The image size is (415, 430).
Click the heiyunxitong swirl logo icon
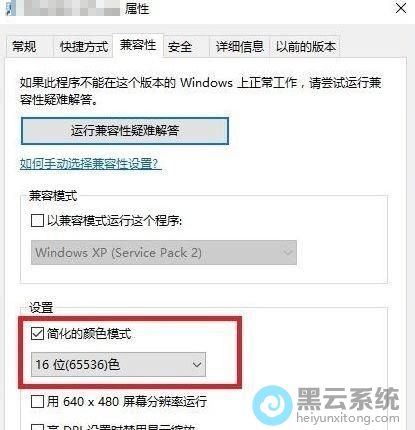[273, 405]
